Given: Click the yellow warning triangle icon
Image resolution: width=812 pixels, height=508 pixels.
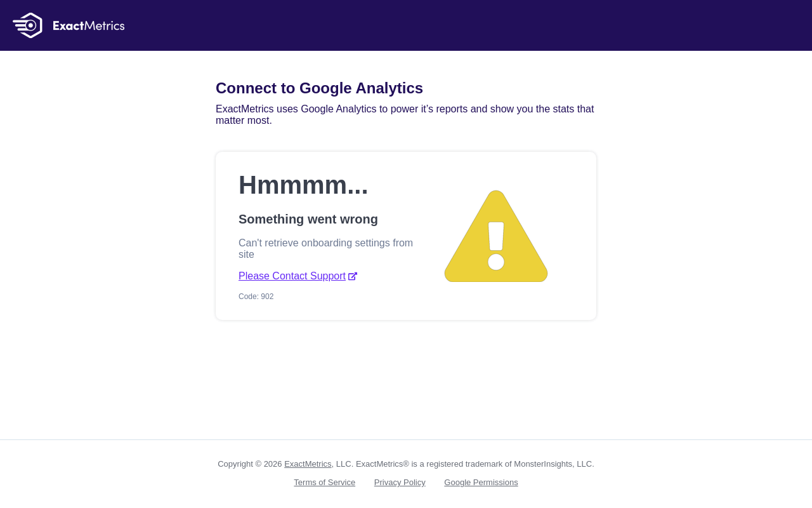Looking at the screenshot, I should (x=496, y=236).
